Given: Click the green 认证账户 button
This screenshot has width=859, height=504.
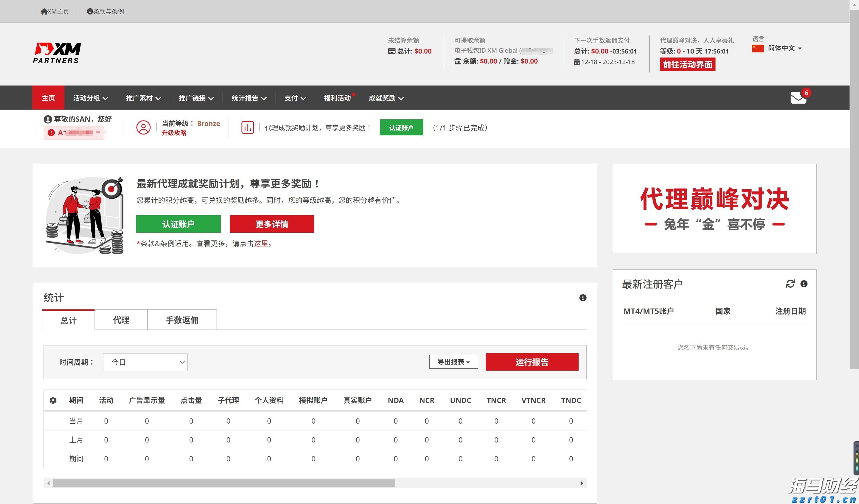Looking at the screenshot, I should (x=179, y=224).
